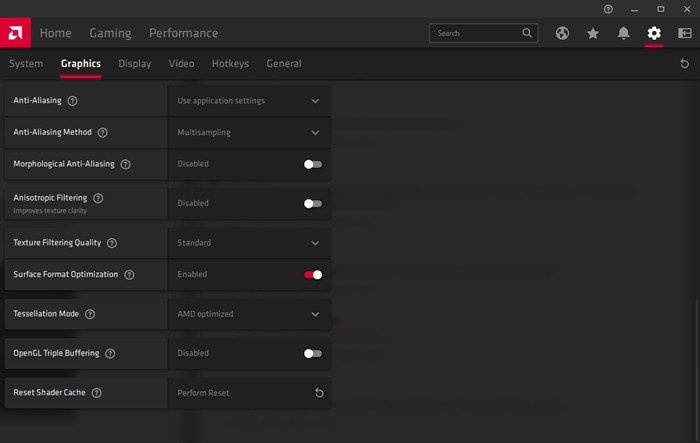Go to Performance menu
This screenshot has width=700, height=443.
pyautogui.click(x=183, y=33)
